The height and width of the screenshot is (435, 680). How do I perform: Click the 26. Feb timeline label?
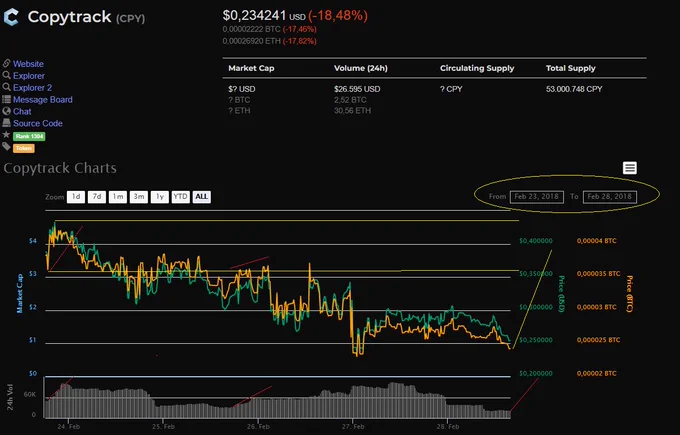[x=258, y=427]
